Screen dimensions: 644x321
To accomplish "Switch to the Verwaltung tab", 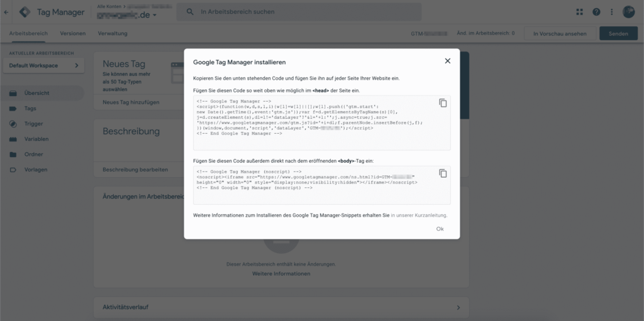I will coord(113,34).
